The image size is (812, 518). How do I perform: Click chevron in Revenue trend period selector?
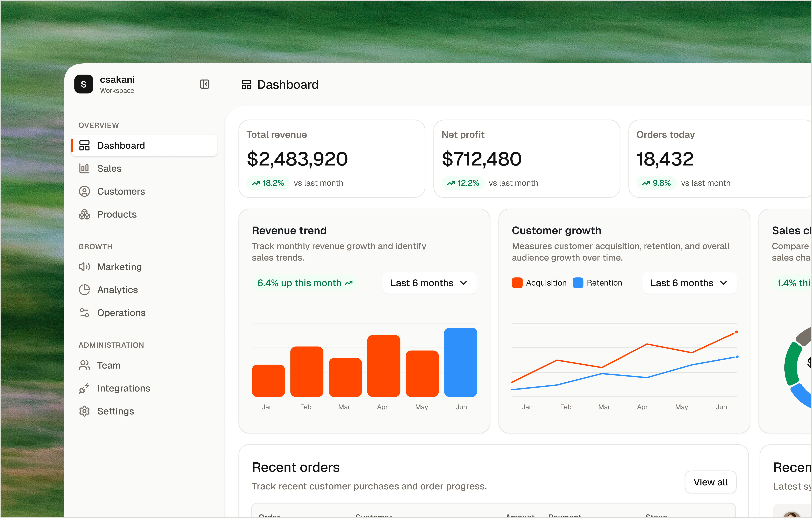464,283
